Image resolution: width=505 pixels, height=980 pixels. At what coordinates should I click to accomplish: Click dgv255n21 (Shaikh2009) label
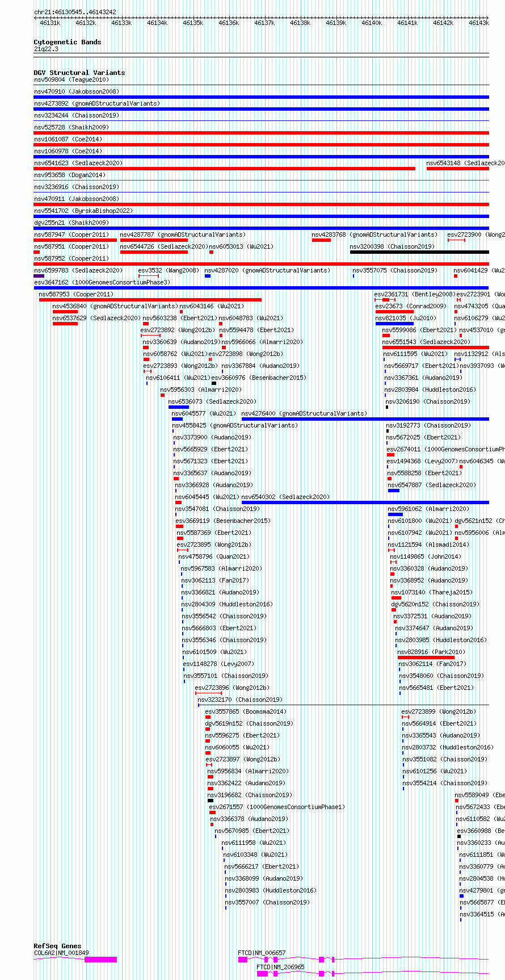point(71,223)
